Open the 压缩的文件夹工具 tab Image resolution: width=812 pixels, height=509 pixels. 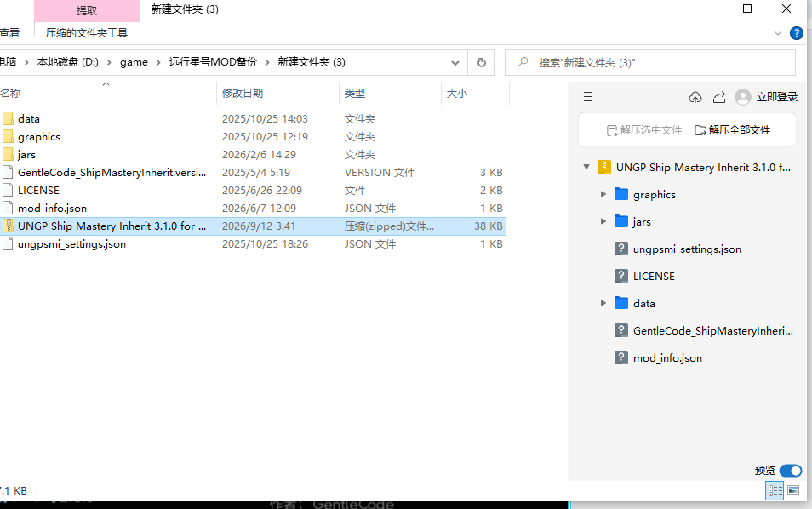(87, 33)
